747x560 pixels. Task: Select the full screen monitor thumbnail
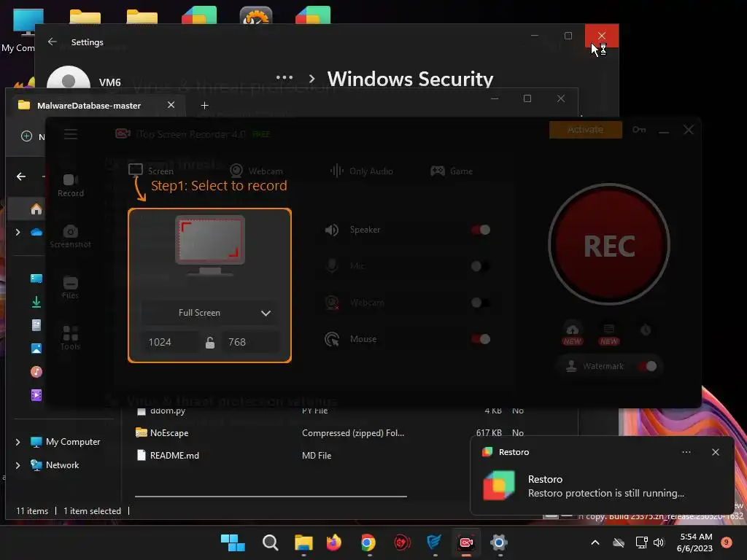209,245
